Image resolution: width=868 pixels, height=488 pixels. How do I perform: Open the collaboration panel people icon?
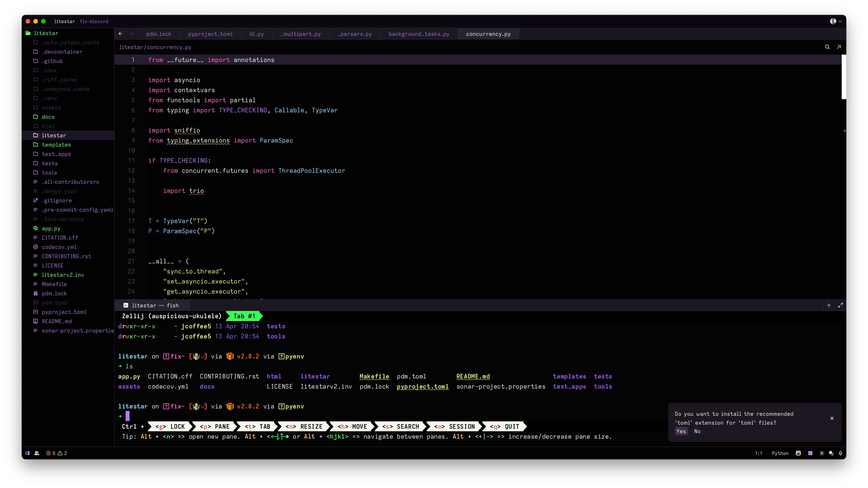tap(37, 453)
